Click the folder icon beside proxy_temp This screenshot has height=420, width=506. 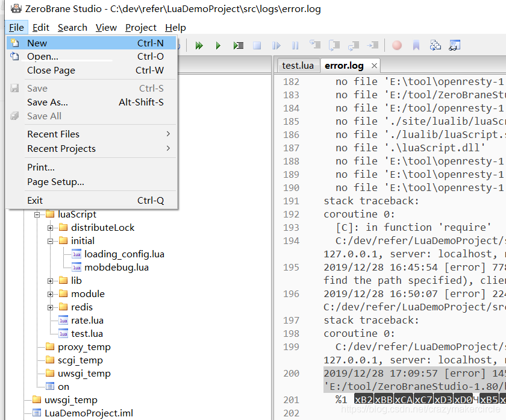pos(50,346)
